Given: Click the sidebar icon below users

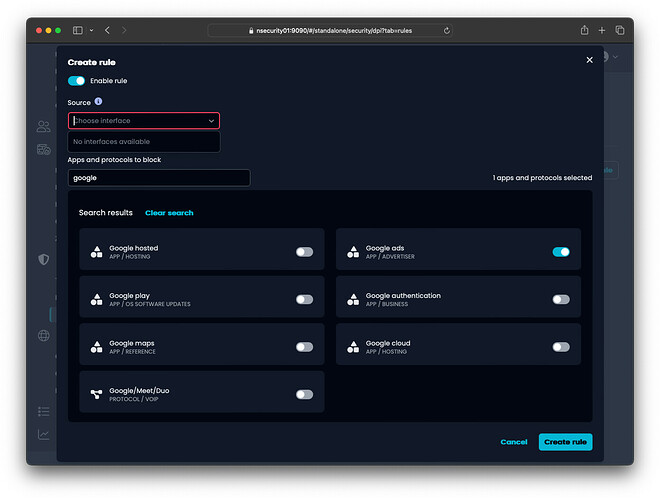Looking at the screenshot, I should (x=44, y=149).
